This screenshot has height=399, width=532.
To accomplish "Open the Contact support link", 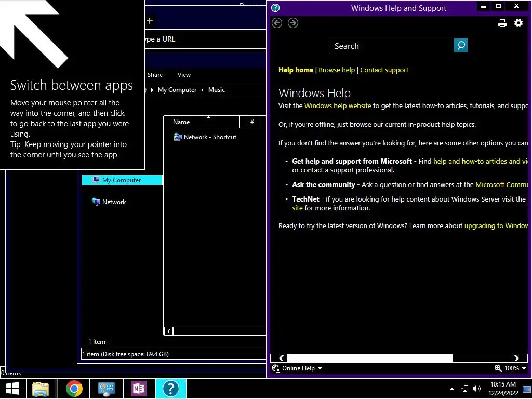I will tap(384, 70).
